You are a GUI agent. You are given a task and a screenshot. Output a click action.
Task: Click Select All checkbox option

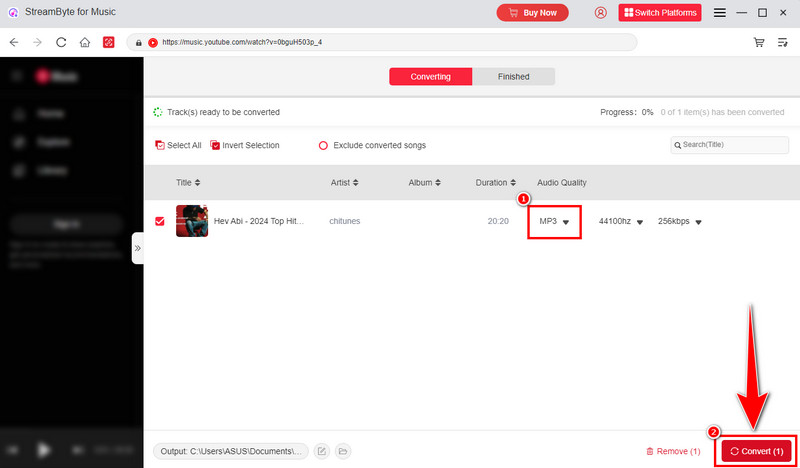click(x=178, y=145)
